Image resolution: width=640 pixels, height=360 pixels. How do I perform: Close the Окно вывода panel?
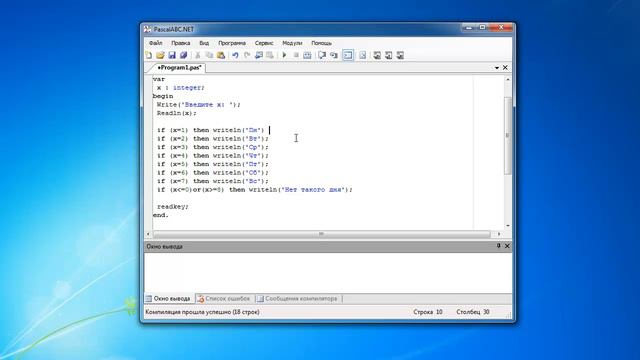pyautogui.click(x=507, y=246)
